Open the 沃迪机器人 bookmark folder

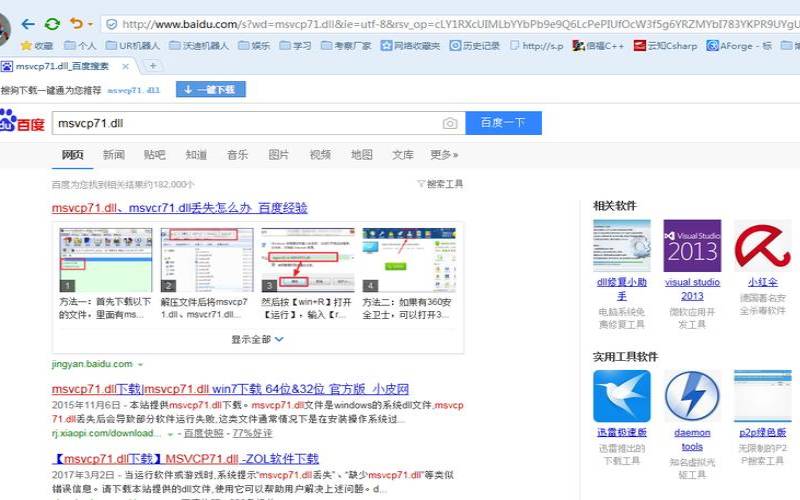pyautogui.click(x=199, y=46)
